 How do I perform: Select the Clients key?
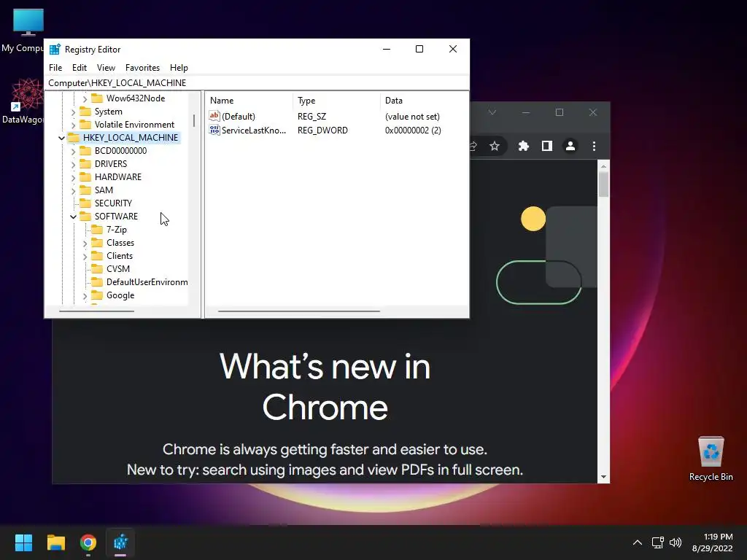coord(120,256)
